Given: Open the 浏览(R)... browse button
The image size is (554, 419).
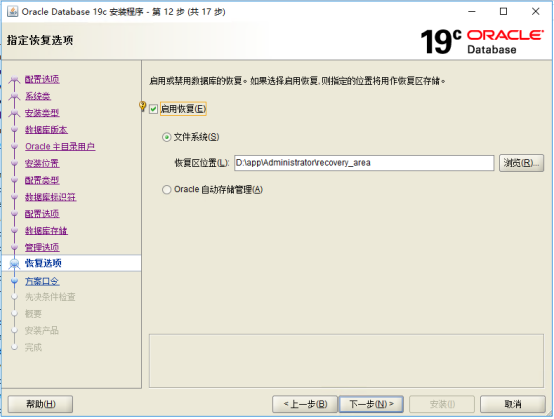Looking at the screenshot, I should point(521,163).
